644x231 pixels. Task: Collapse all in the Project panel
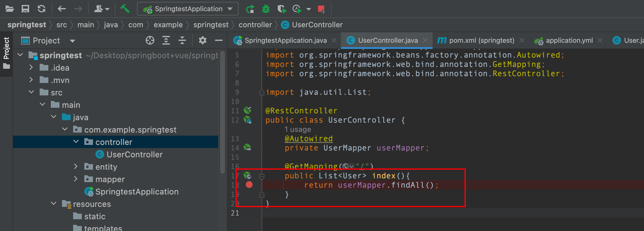tap(182, 40)
